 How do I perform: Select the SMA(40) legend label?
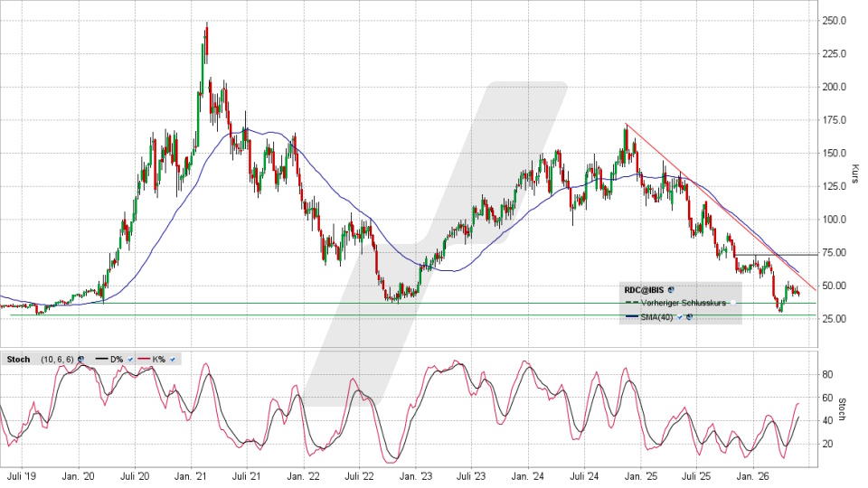click(x=656, y=317)
